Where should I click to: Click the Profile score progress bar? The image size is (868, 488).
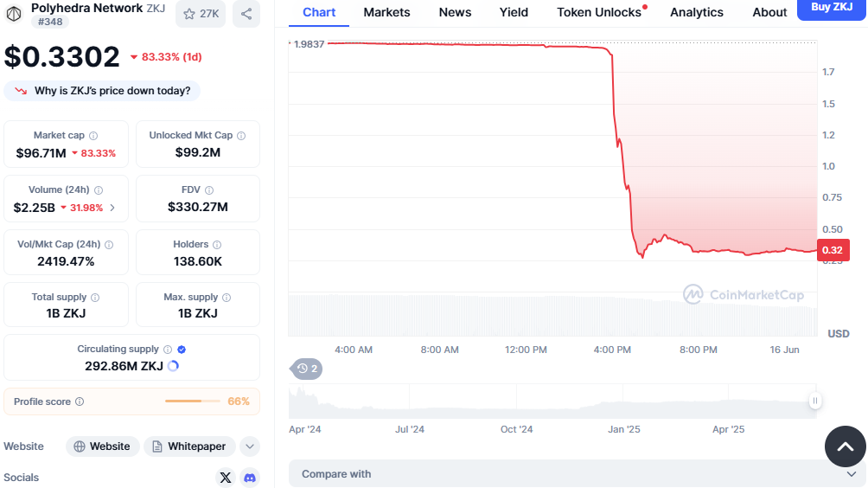point(193,401)
